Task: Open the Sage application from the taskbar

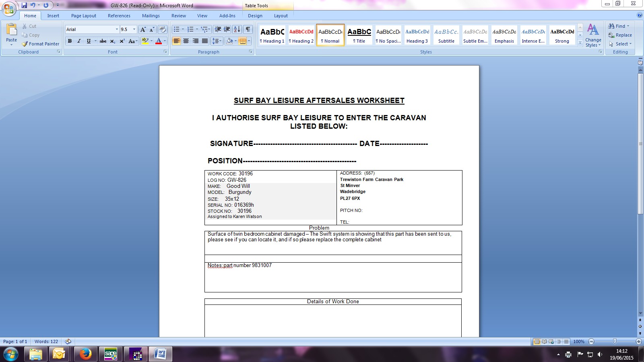Action: click(x=111, y=354)
